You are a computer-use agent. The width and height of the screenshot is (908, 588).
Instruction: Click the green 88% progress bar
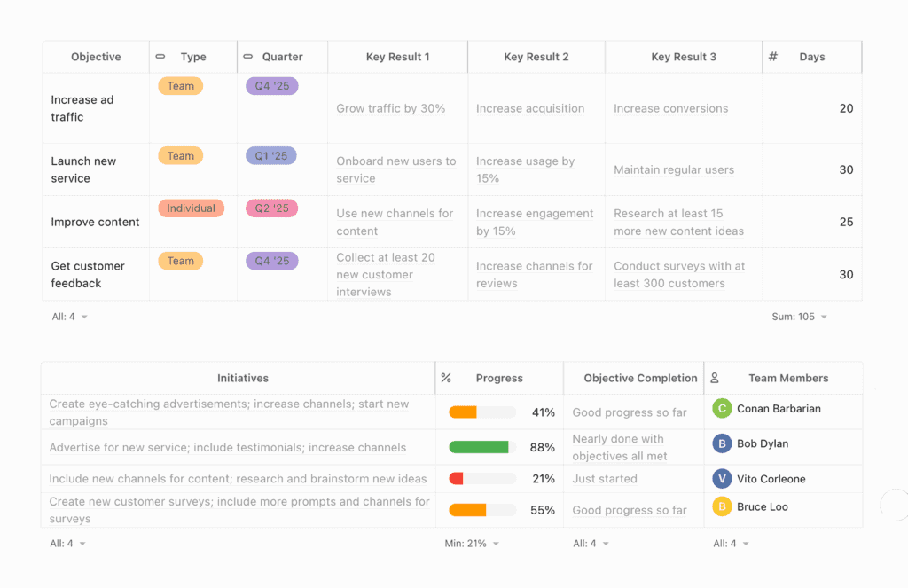tap(479, 448)
